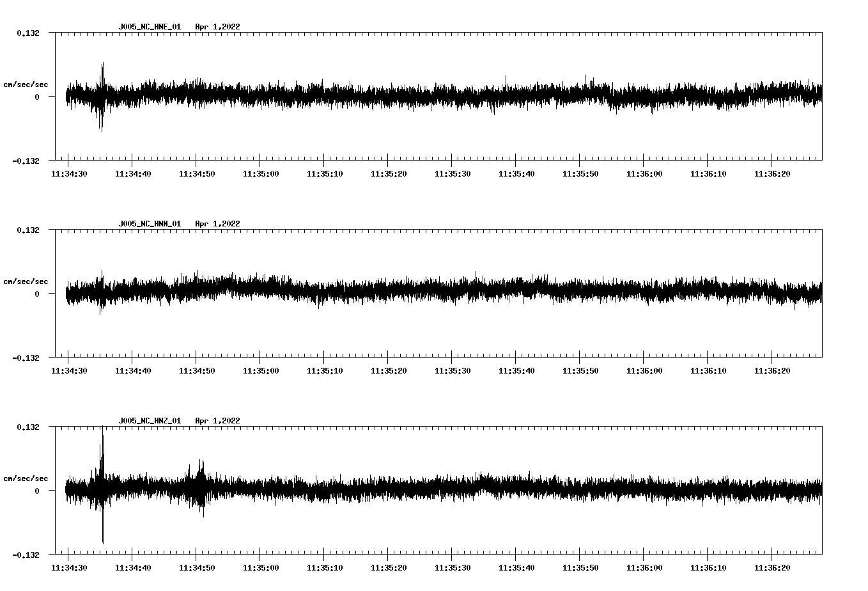Viewport: 868px width, 591px height.
Task: Click the cm/sec/sec unit label on HNN plot
Action: tap(26, 281)
